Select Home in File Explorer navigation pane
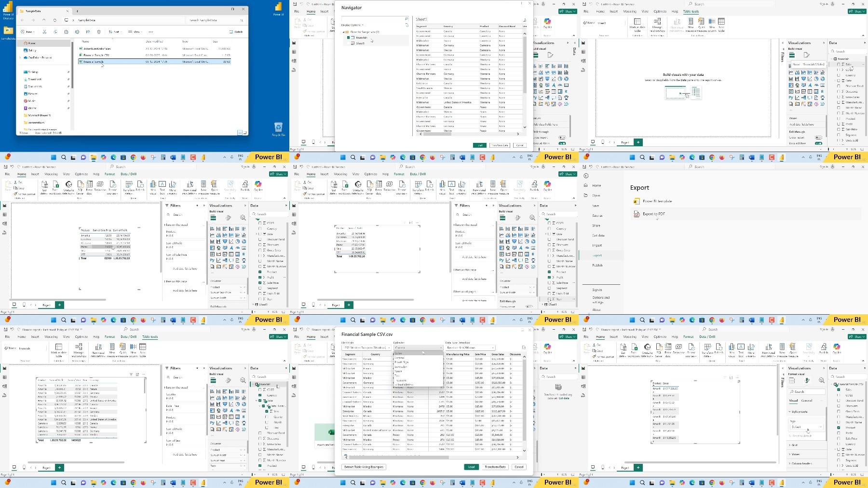Viewport: 868px width, 488px height. pyautogui.click(x=44, y=43)
